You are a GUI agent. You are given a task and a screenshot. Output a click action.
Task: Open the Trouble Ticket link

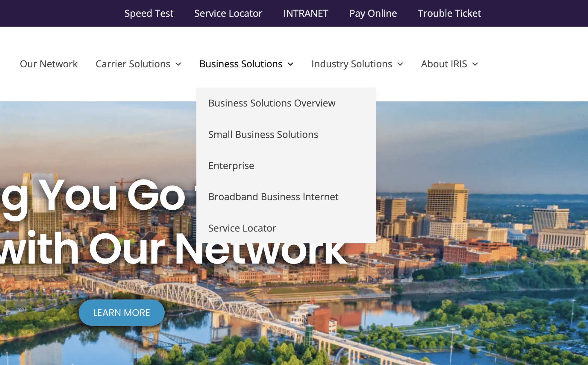click(x=449, y=13)
